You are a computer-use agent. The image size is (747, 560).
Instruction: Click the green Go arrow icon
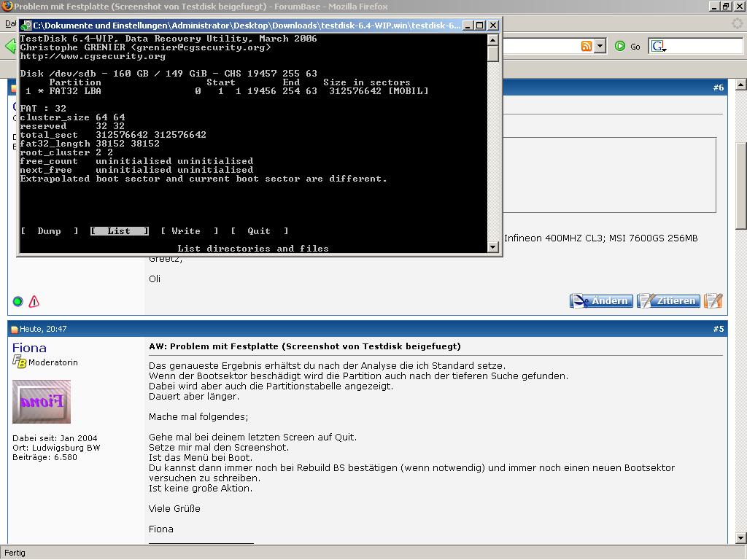[x=620, y=46]
